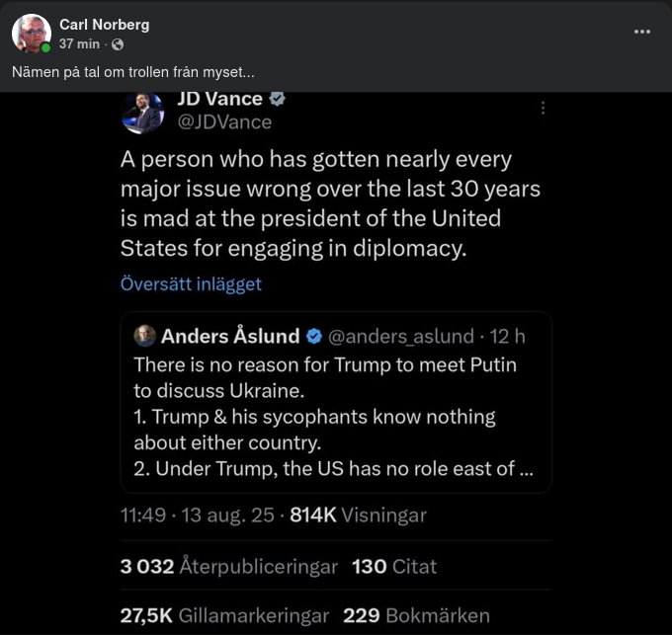Open the tweet's vertical dots menu

(541, 110)
